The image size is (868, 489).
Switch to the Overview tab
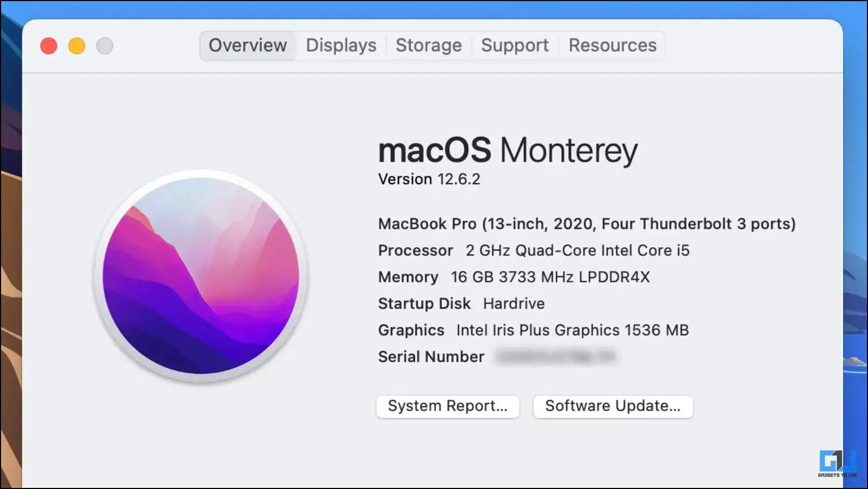(x=248, y=45)
